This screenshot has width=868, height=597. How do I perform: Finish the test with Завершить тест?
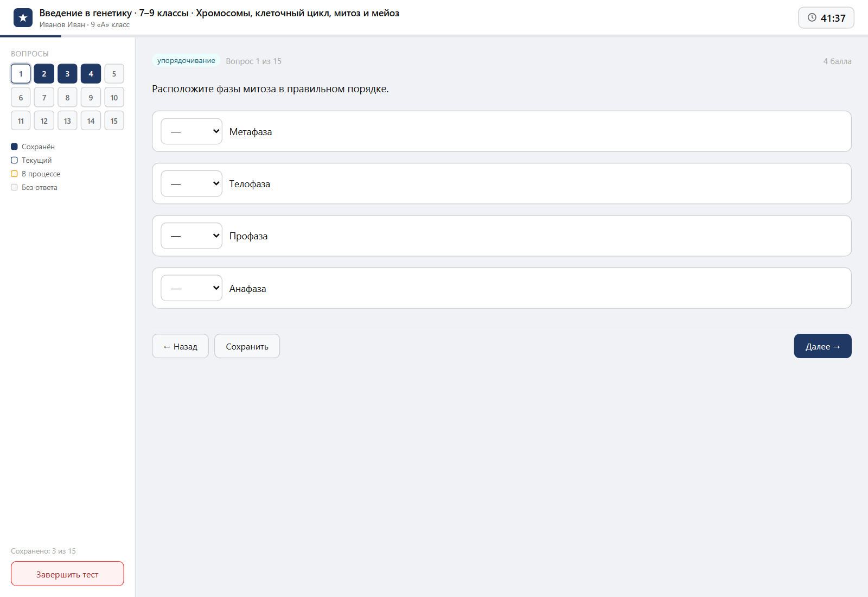pos(67,574)
